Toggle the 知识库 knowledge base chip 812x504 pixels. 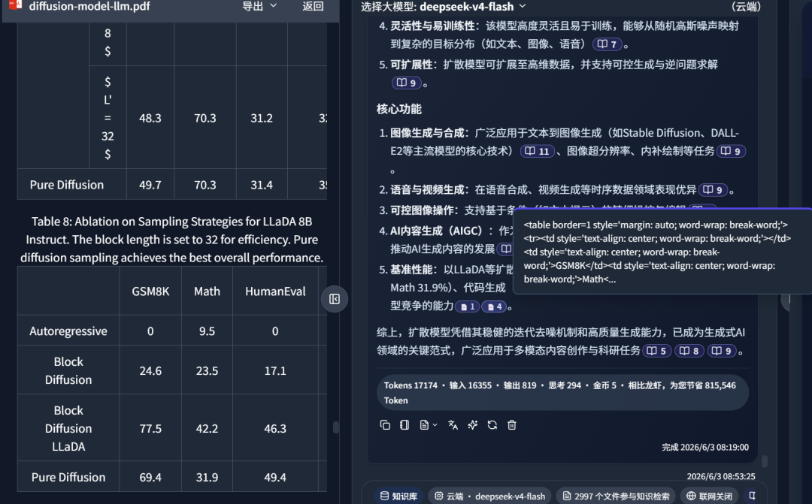click(x=398, y=496)
